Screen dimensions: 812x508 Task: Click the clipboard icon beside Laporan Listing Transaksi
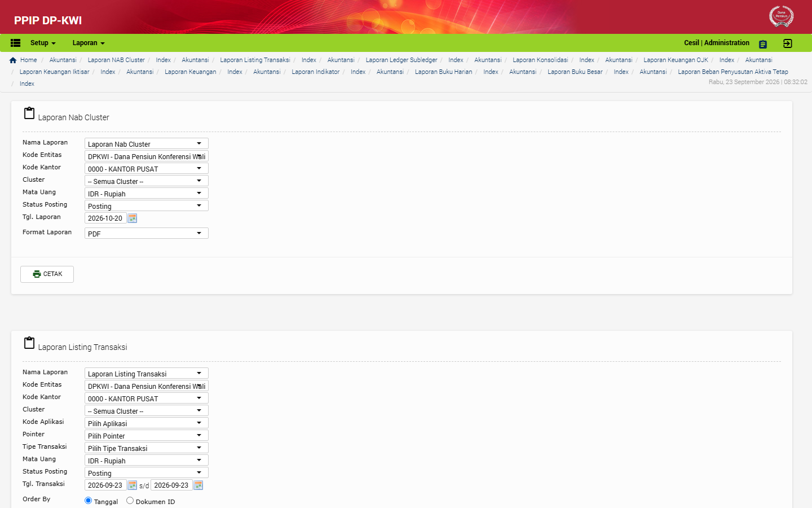click(x=29, y=343)
